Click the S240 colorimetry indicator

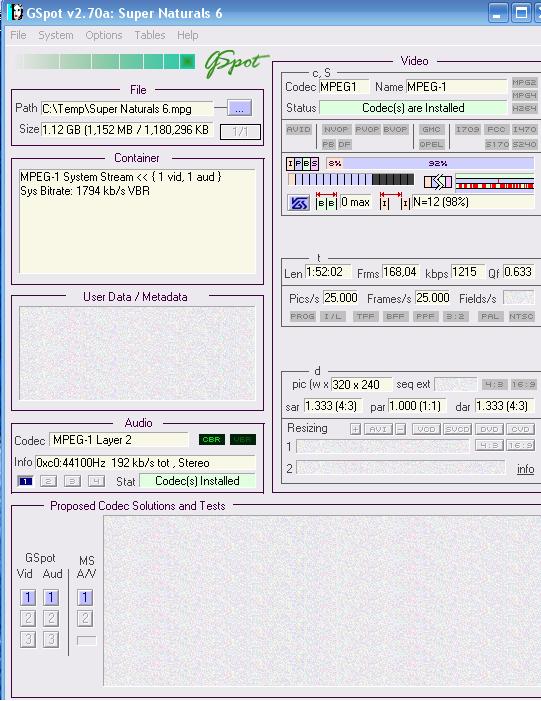(524, 144)
